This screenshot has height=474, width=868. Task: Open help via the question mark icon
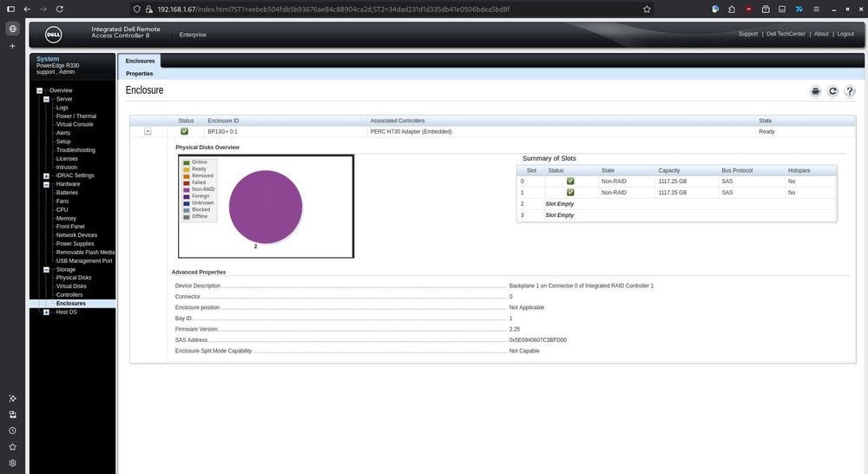pyautogui.click(x=850, y=91)
